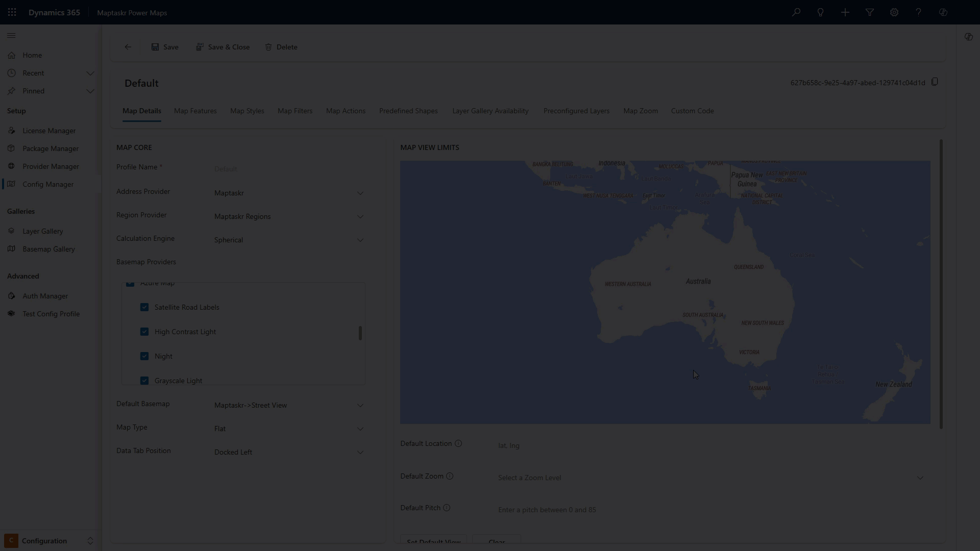The width and height of the screenshot is (980, 551).
Task: Open Auth Manager under Advanced
Action: (x=45, y=295)
